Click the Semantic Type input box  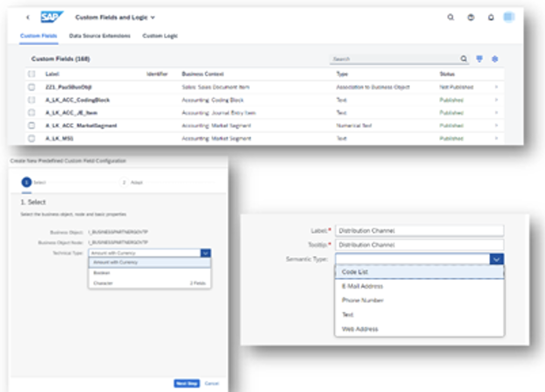click(x=413, y=259)
